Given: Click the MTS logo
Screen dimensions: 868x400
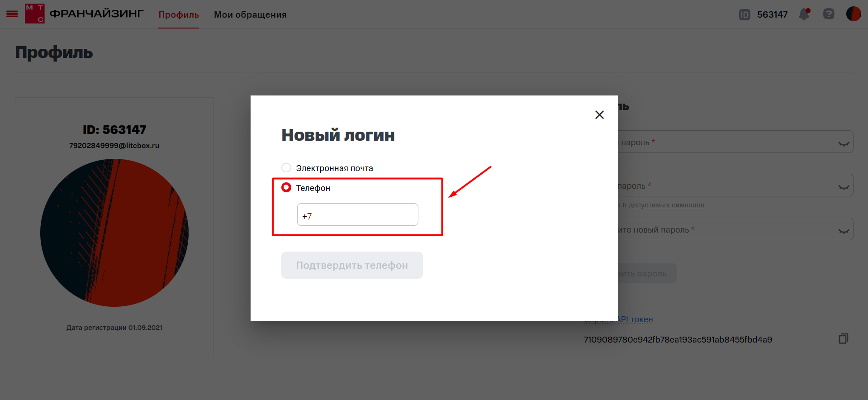Looking at the screenshot, I should click(x=35, y=14).
